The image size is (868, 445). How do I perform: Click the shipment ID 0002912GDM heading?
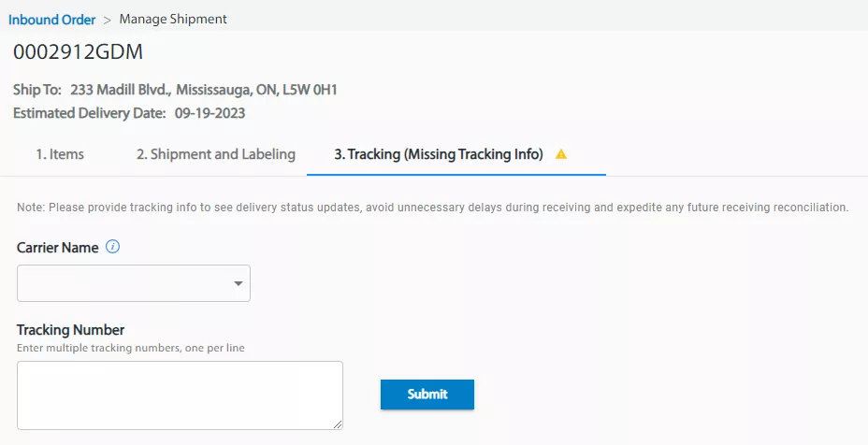tap(78, 52)
